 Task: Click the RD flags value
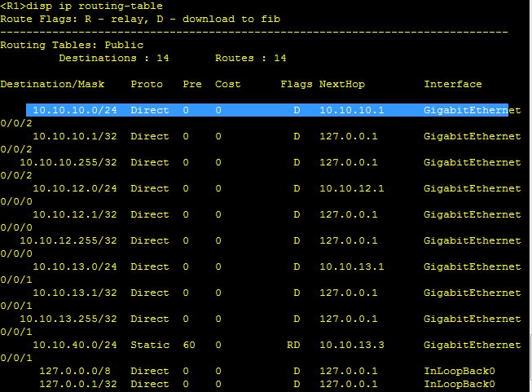(x=293, y=345)
